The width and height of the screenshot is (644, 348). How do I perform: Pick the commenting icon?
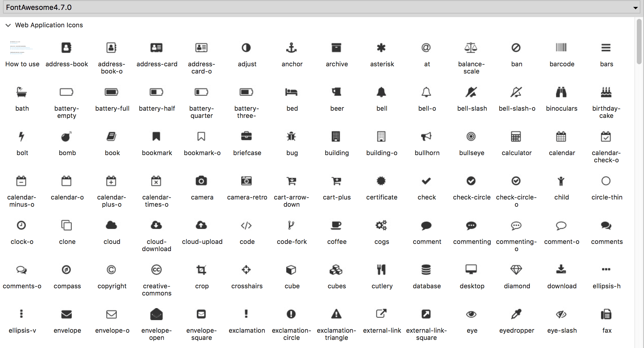(x=471, y=225)
